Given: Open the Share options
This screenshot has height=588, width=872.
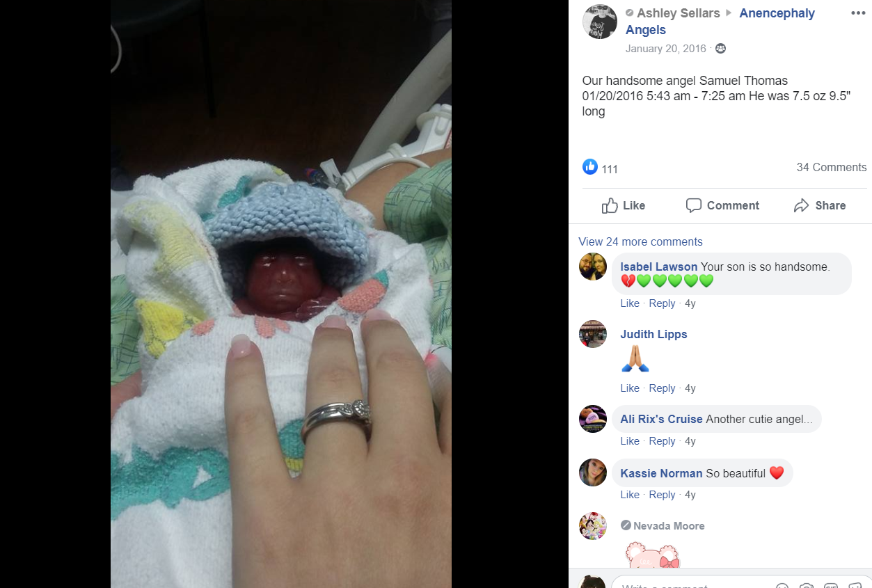Looking at the screenshot, I should pyautogui.click(x=820, y=205).
